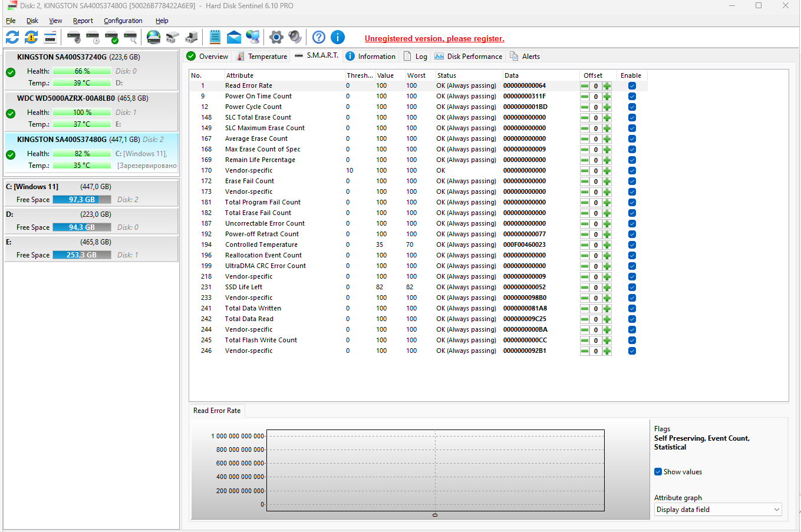Click the envelope send-report toolbar icon

click(x=234, y=38)
